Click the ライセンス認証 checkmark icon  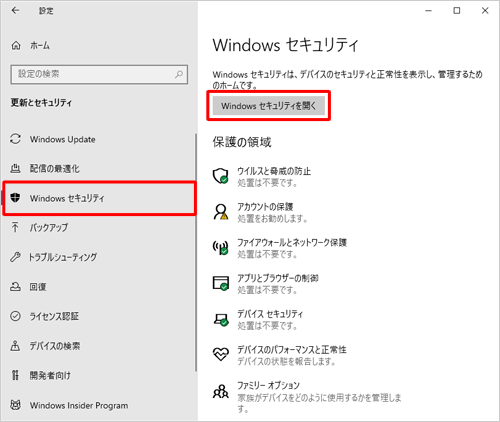pyautogui.click(x=15, y=316)
